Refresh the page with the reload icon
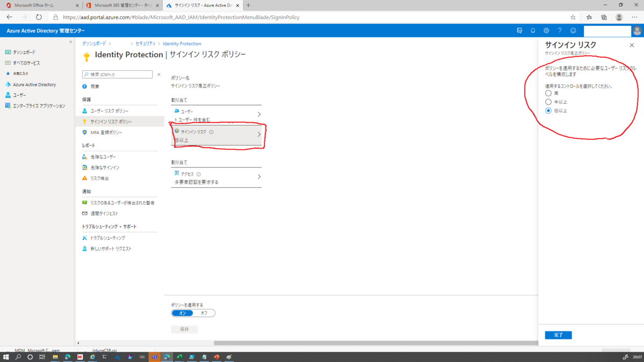Image resolution: width=644 pixels, height=362 pixels. pyautogui.click(x=39, y=17)
